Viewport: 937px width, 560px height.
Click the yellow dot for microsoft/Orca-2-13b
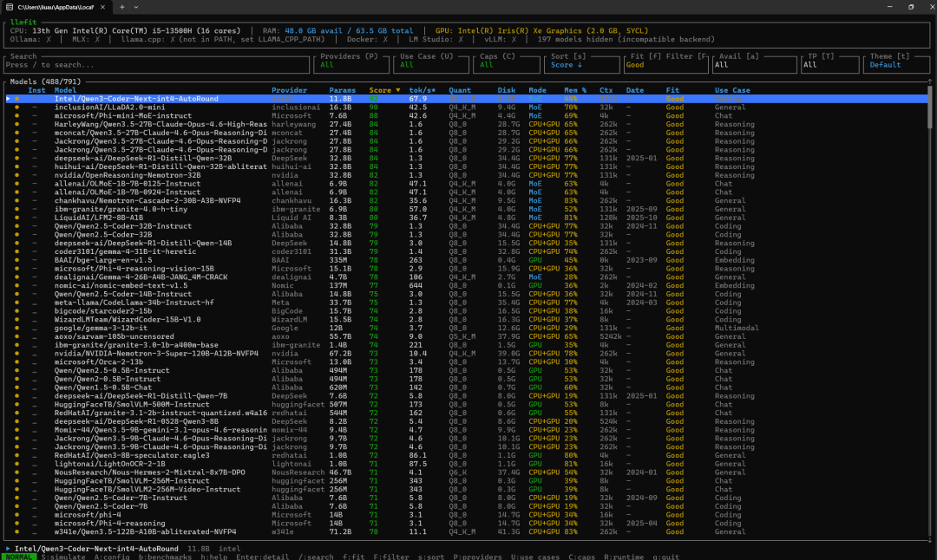click(x=16, y=361)
